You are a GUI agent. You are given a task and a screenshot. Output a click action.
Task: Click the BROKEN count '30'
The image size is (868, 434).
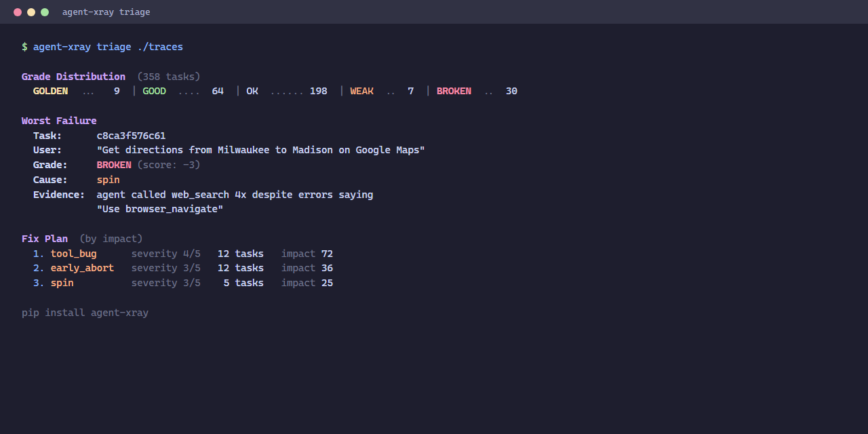pyautogui.click(x=511, y=91)
